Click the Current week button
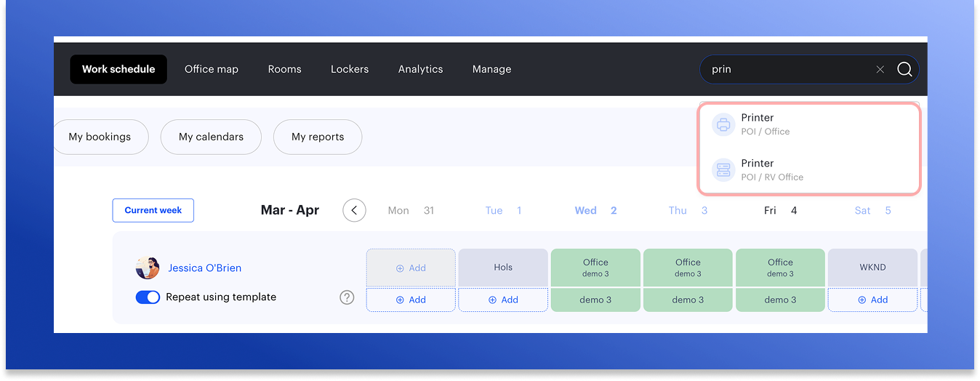Viewport: 980px width, 381px height. pyautogui.click(x=153, y=210)
